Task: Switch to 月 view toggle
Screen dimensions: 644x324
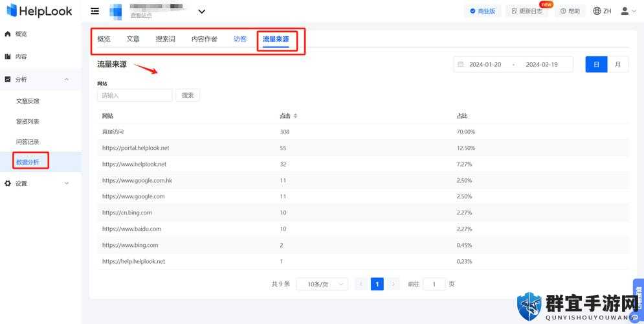Action: point(617,65)
